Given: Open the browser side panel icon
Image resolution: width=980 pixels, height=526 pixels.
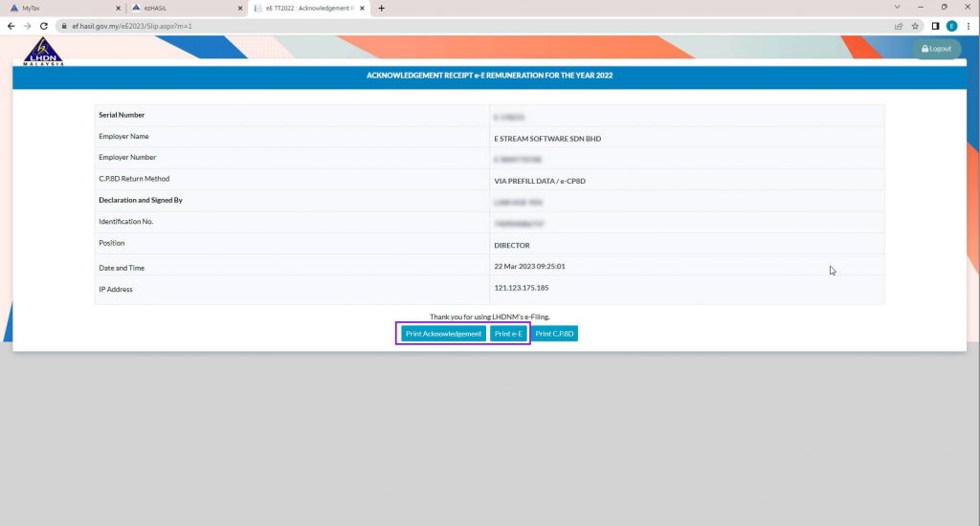Looking at the screenshot, I should click(936, 26).
